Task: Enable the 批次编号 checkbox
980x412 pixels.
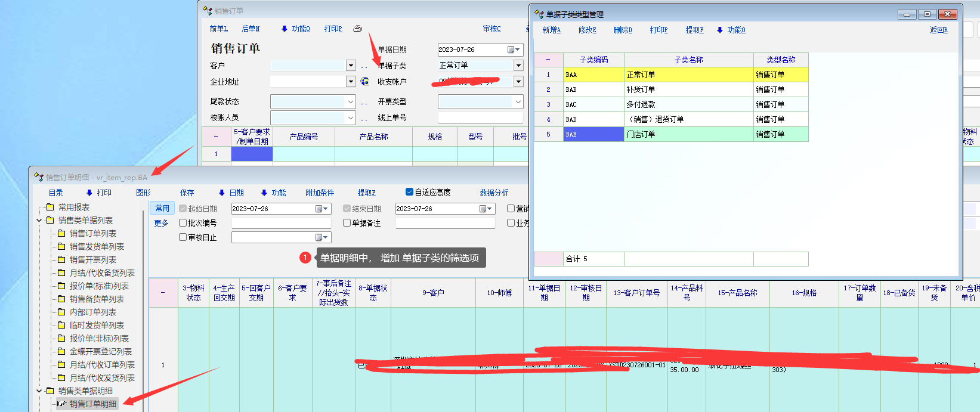Action: click(x=183, y=223)
